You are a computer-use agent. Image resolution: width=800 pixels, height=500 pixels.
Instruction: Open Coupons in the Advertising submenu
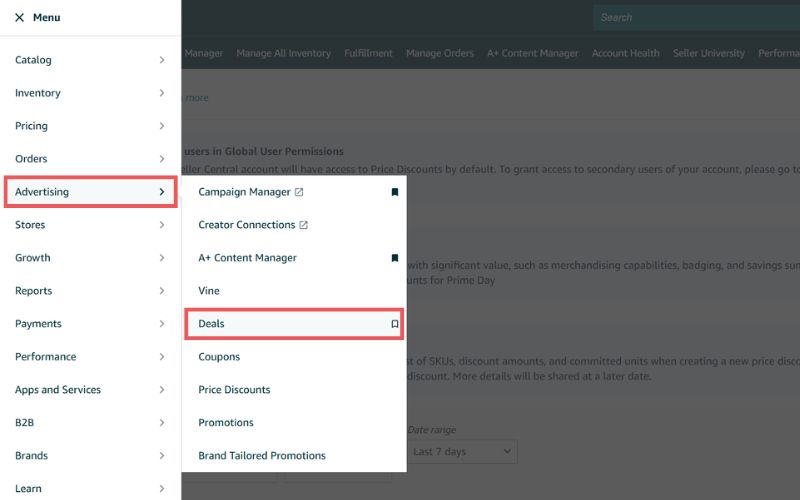219,357
